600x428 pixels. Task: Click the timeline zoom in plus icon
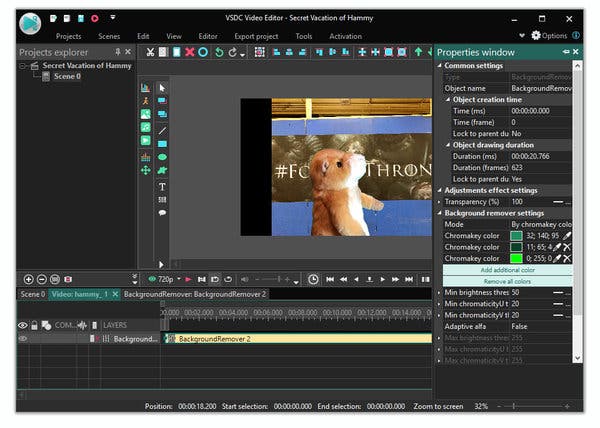(x=28, y=280)
